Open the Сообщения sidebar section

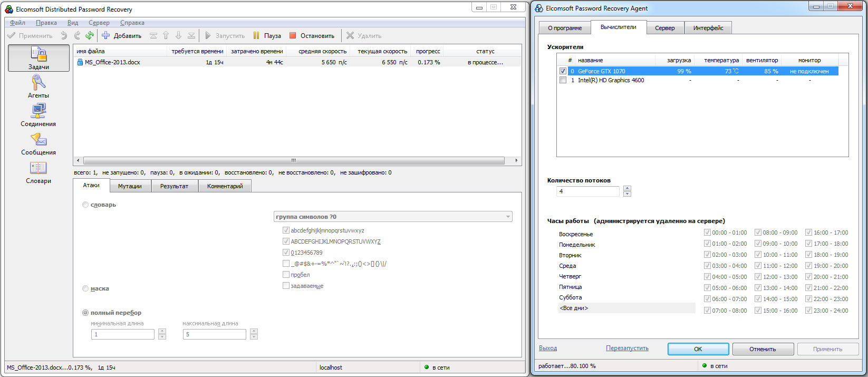tap(38, 143)
